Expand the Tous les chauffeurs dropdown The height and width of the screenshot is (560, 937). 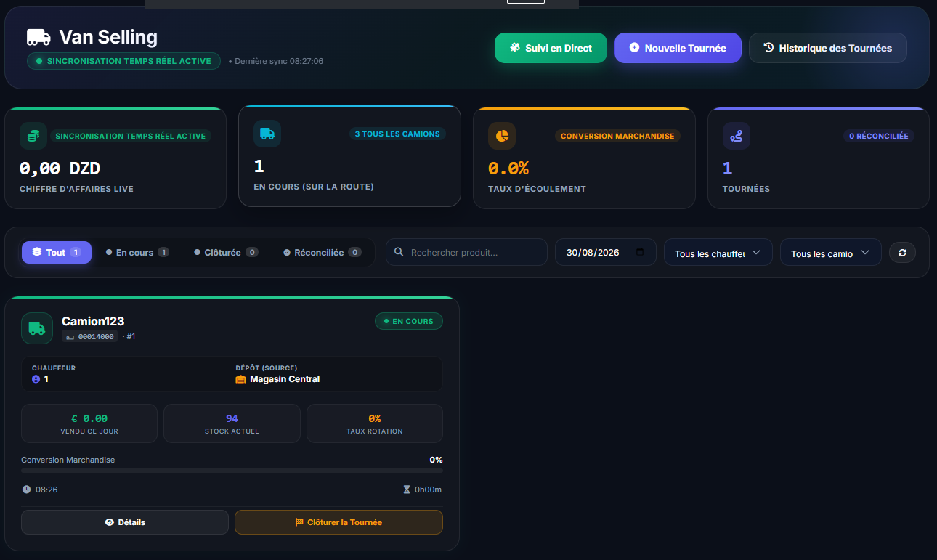718,252
